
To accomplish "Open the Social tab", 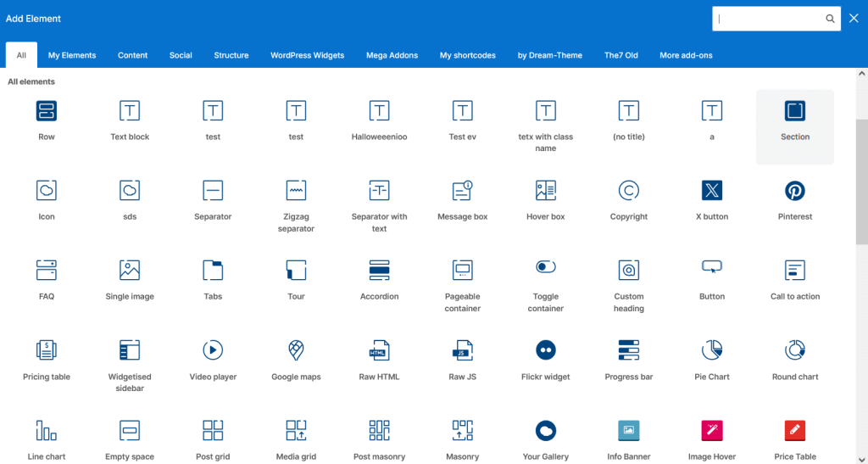I will (181, 55).
